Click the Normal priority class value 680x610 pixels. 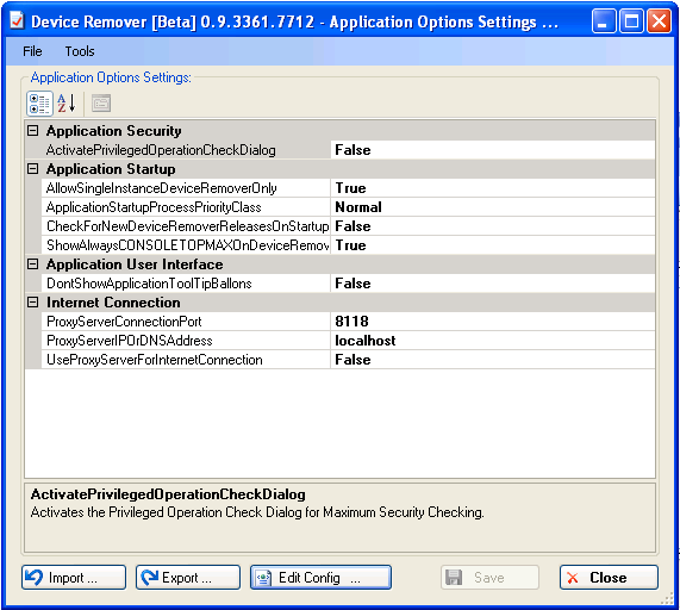pyautogui.click(x=493, y=207)
